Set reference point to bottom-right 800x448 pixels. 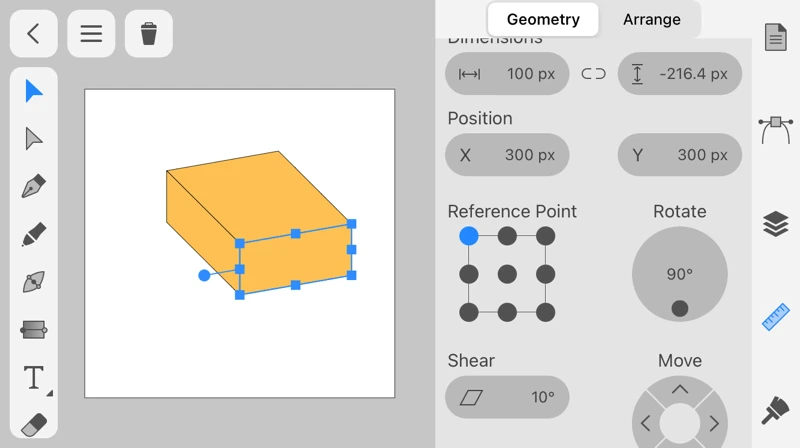point(545,312)
